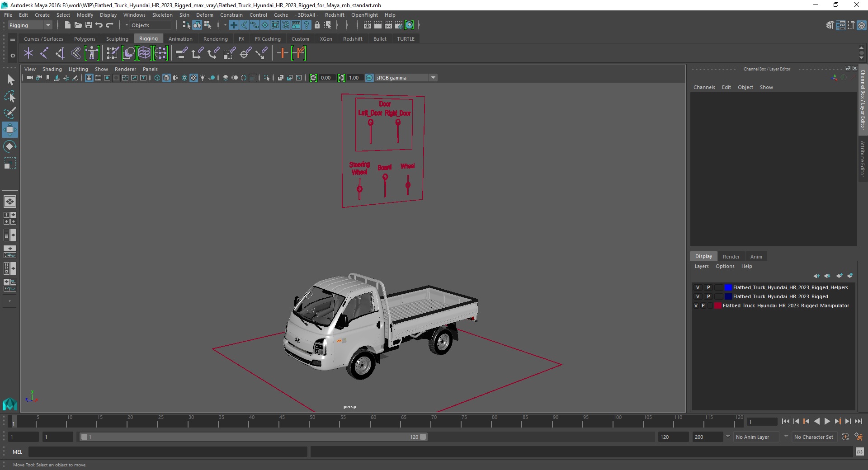Image resolution: width=868 pixels, height=470 pixels.
Task: Toggle textured display in viewport
Action: click(x=193, y=78)
